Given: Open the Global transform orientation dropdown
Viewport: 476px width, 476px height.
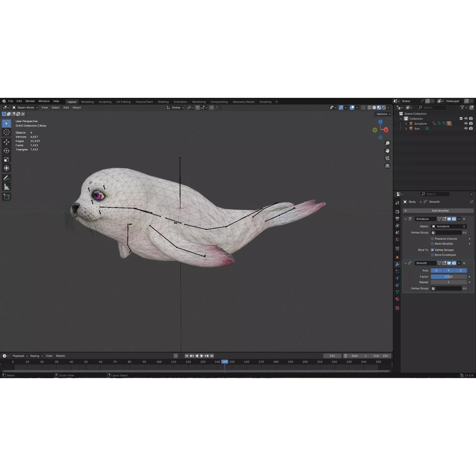Looking at the screenshot, I should click(175, 108).
